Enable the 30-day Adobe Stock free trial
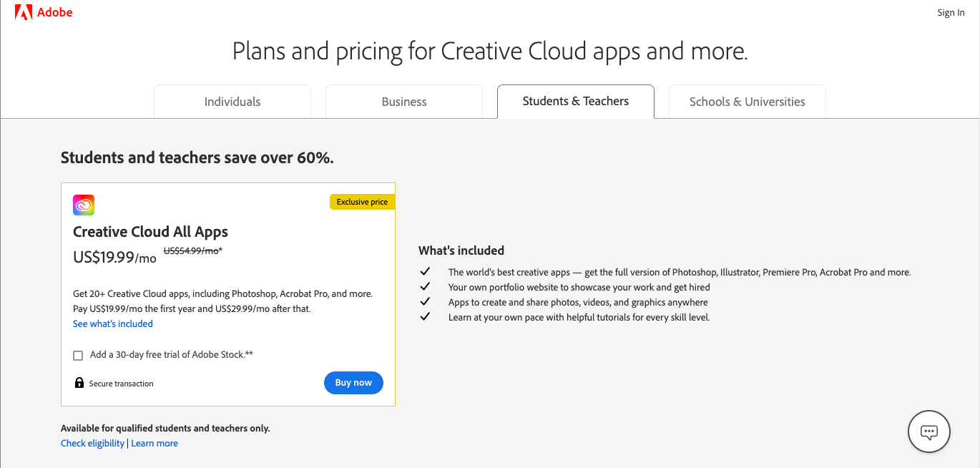Screen dimensions: 980x468 coord(78,355)
